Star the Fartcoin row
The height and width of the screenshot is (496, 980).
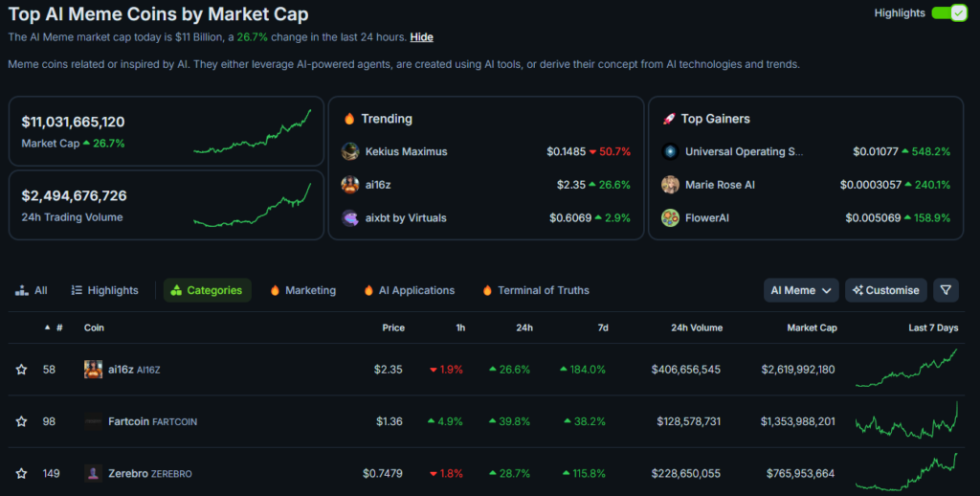[x=21, y=421]
